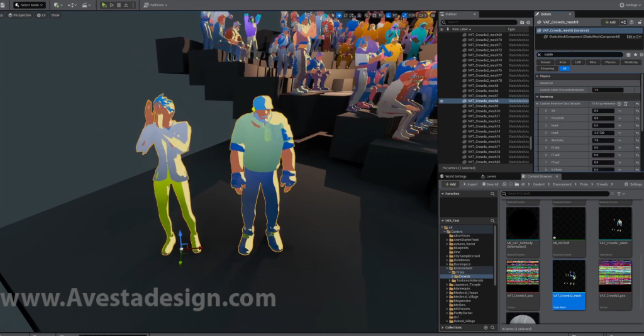This screenshot has width=644, height=336.
Task: Select the translate gizmo tool in viewport
Action: click(x=339, y=15)
